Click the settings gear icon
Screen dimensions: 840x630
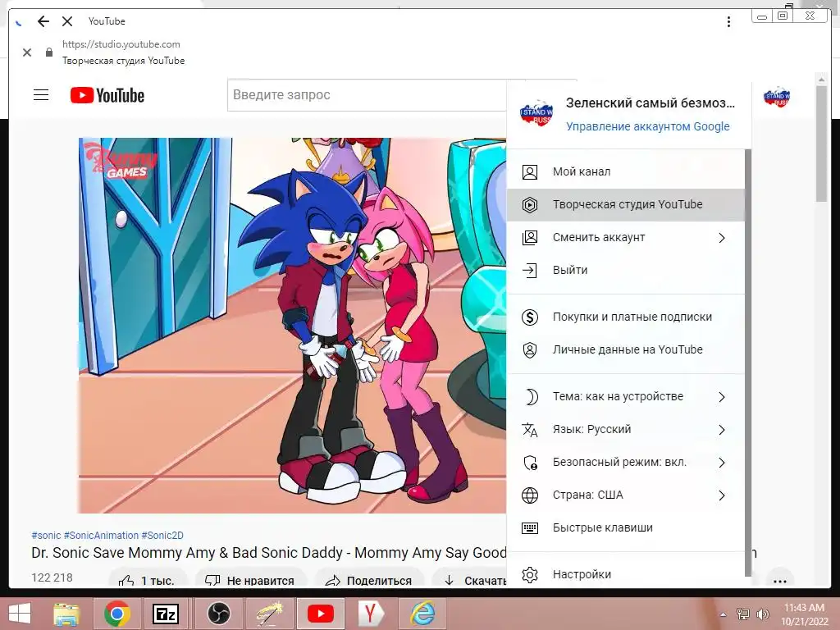click(530, 575)
